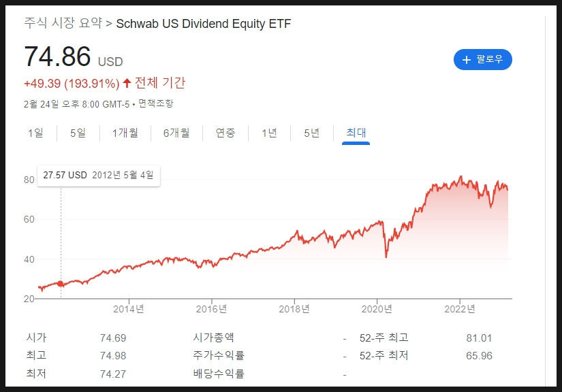562x392 pixels.
Task: Click the 2022년 axis label
Action: tap(460, 309)
